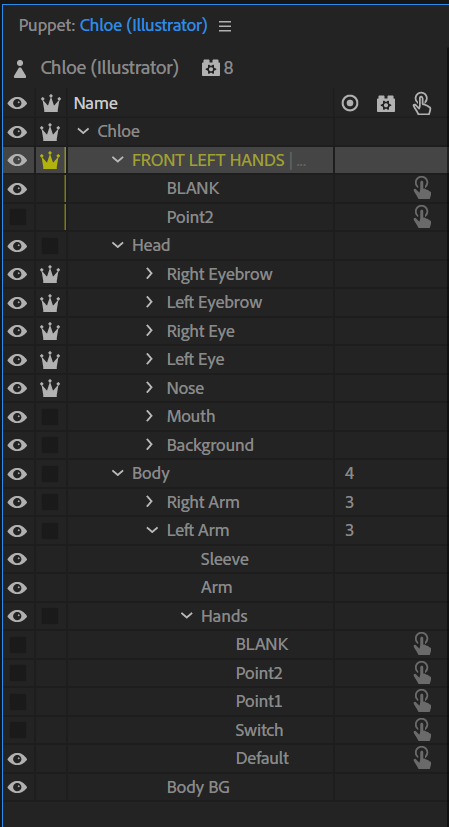
Task: Hide the Body BG layer
Action: (x=17, y=787)
